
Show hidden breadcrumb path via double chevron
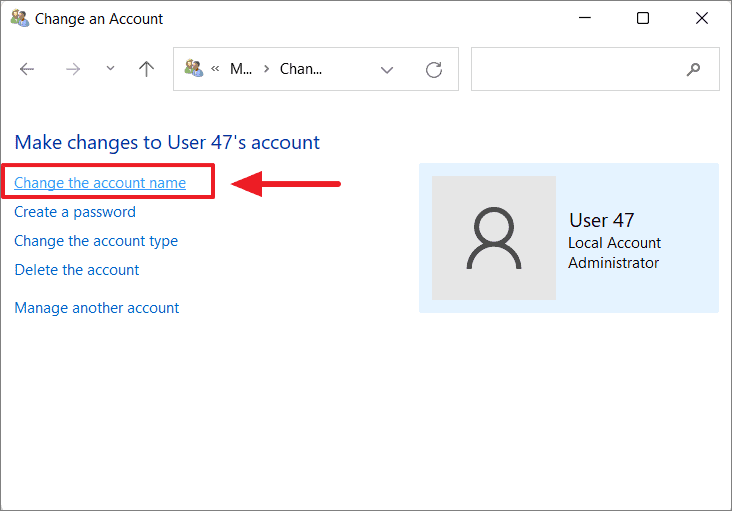pos(215,69)
